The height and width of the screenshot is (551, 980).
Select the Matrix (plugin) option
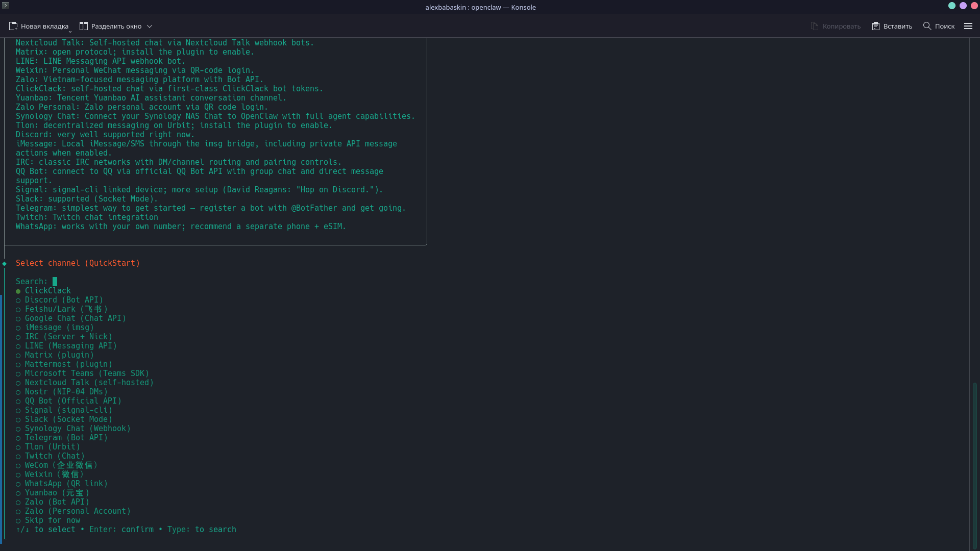[x=55, y=355]
